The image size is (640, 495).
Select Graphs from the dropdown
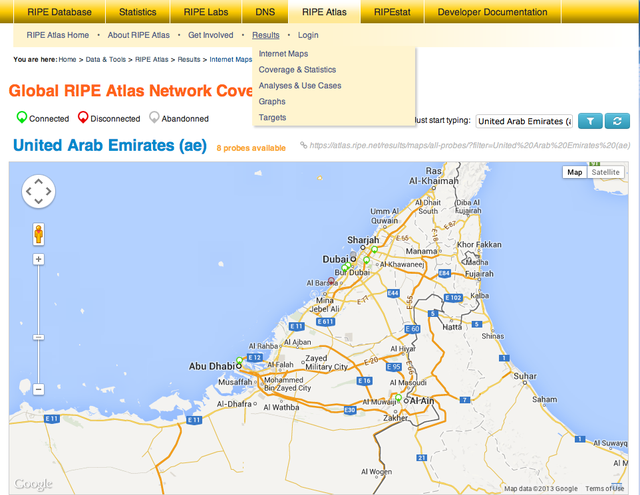[272, 102]
